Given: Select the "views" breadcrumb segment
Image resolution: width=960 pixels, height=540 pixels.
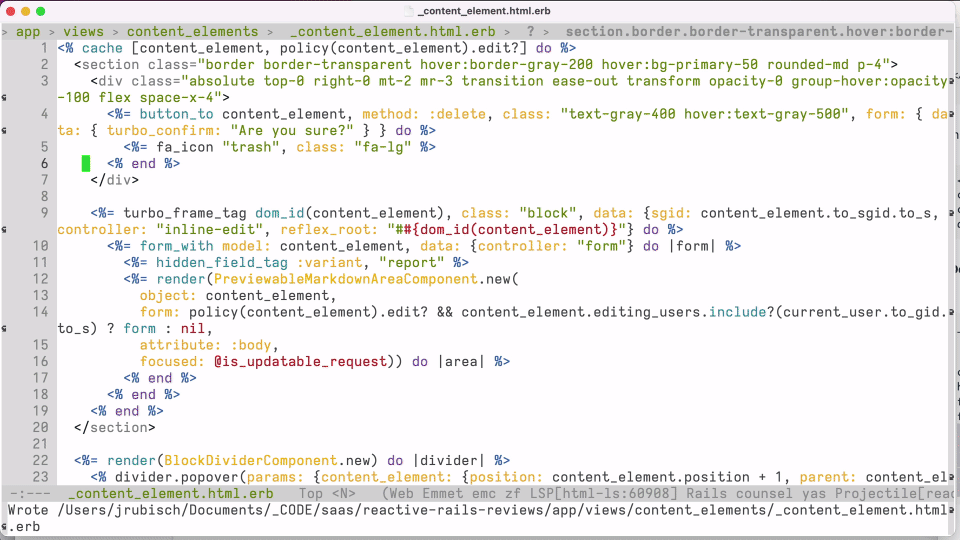Looking at the screenshot, I should pyautogui.click(x=83, y=32).
